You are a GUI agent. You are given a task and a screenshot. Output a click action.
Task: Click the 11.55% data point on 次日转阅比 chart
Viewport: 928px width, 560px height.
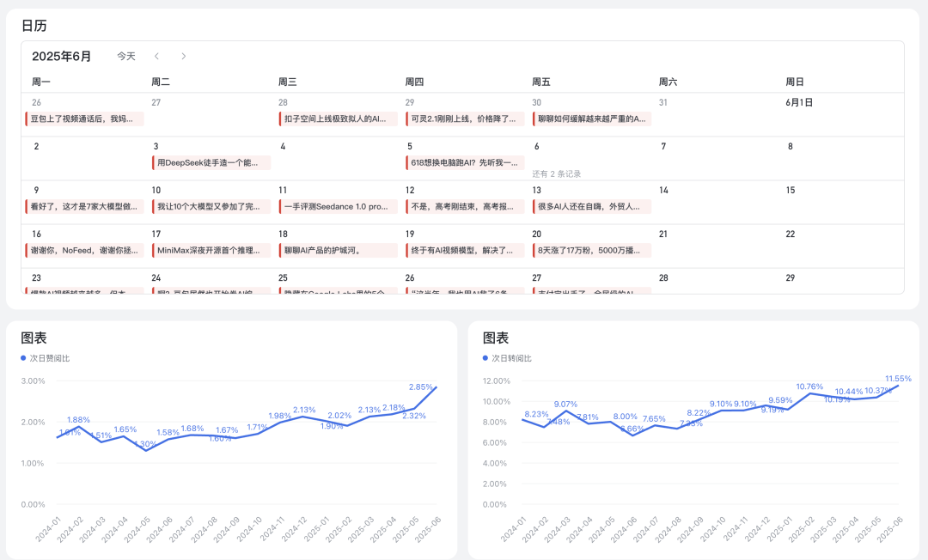[899, 385]
